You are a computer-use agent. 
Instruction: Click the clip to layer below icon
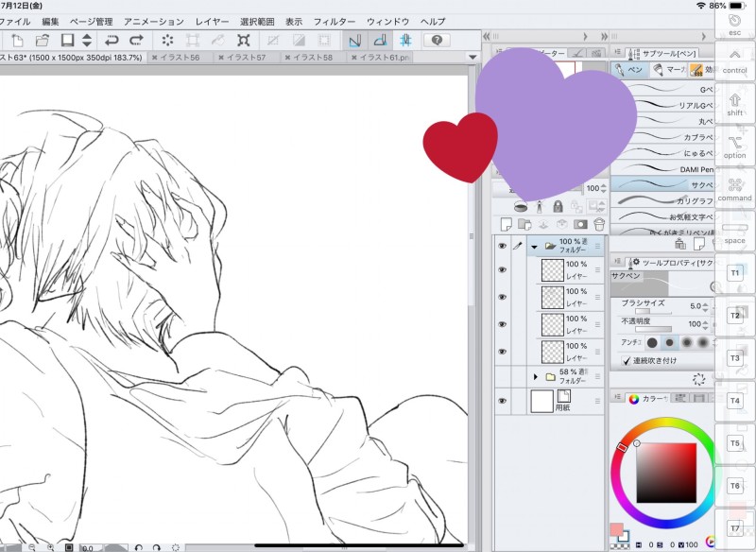coord(521,206)
